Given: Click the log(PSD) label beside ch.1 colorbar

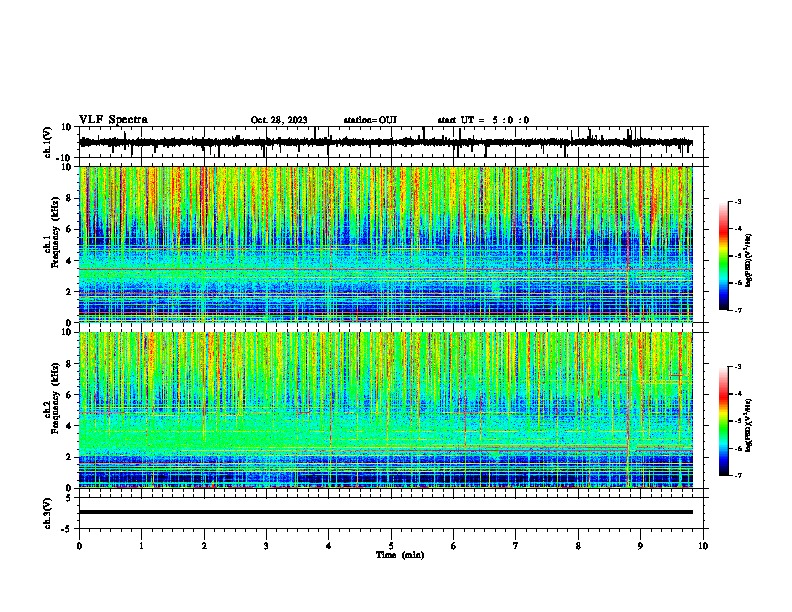Looking at the screenshot, I should pos(749,260).
